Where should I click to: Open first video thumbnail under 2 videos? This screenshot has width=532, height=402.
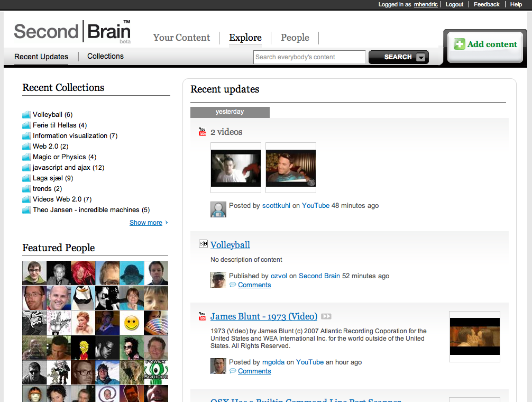(236, 168)
